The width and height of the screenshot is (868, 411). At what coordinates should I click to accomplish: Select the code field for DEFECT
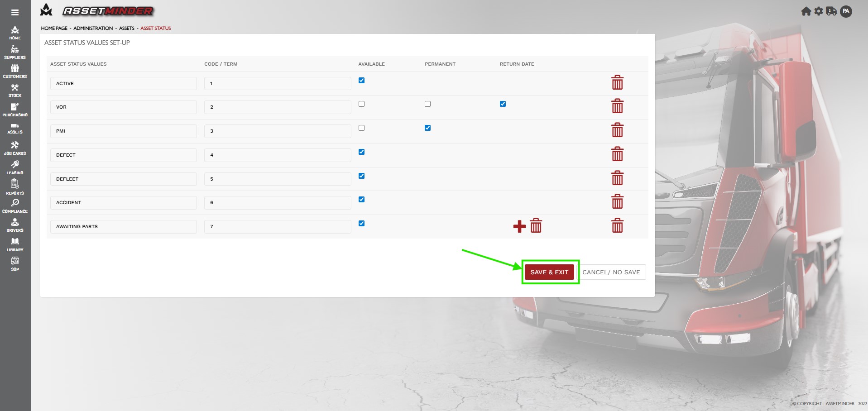tap(277, 155)
